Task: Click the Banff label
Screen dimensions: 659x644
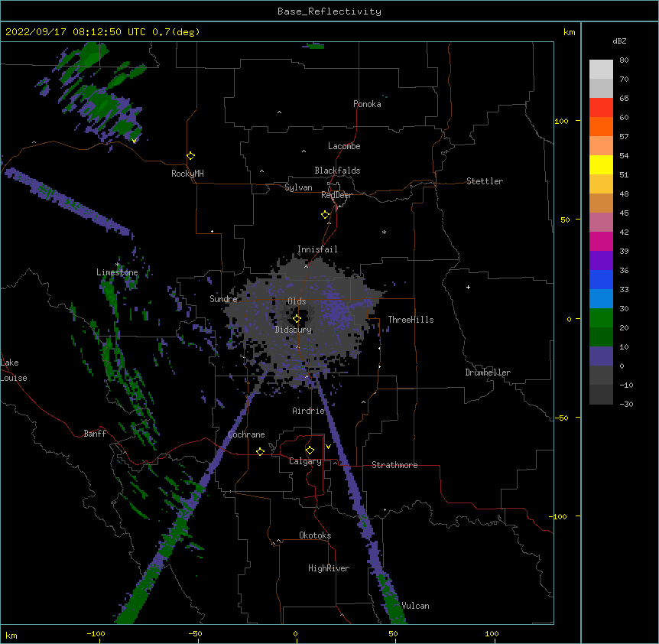Action: click(95, 434)
